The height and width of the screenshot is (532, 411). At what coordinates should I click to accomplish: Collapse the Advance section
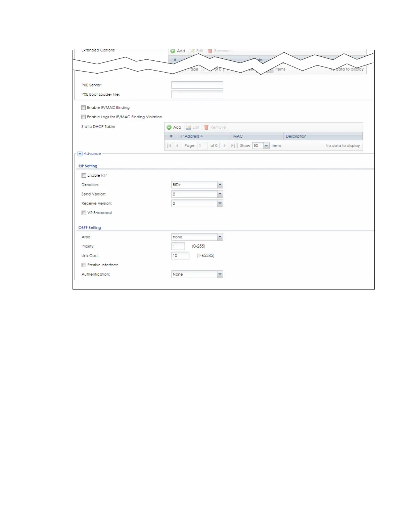(80, 153)
